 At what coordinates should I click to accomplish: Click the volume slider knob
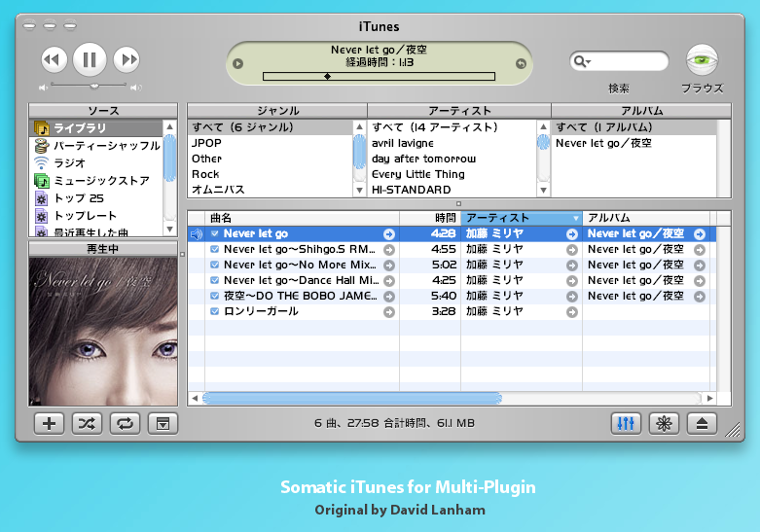[x=94, y=87]
